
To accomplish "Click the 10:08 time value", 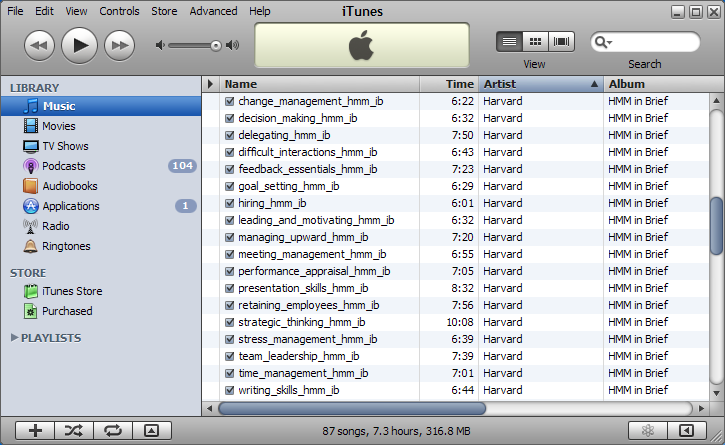I will click(460, 322).
